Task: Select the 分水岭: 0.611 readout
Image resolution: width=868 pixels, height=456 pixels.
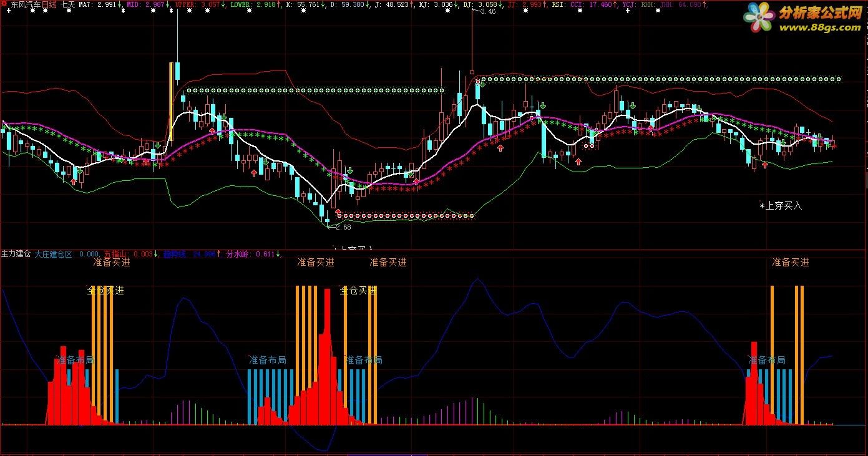Action: click(x=250, y=255)
